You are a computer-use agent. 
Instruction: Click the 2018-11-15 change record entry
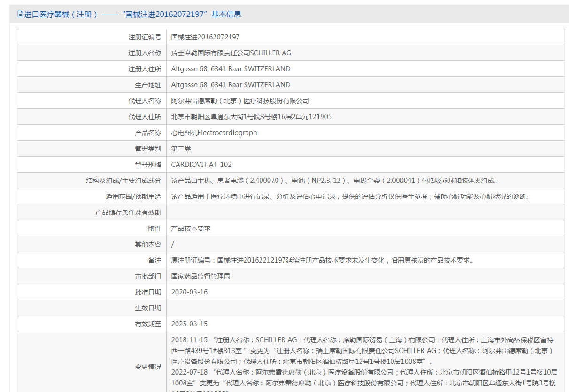point(361,351)
